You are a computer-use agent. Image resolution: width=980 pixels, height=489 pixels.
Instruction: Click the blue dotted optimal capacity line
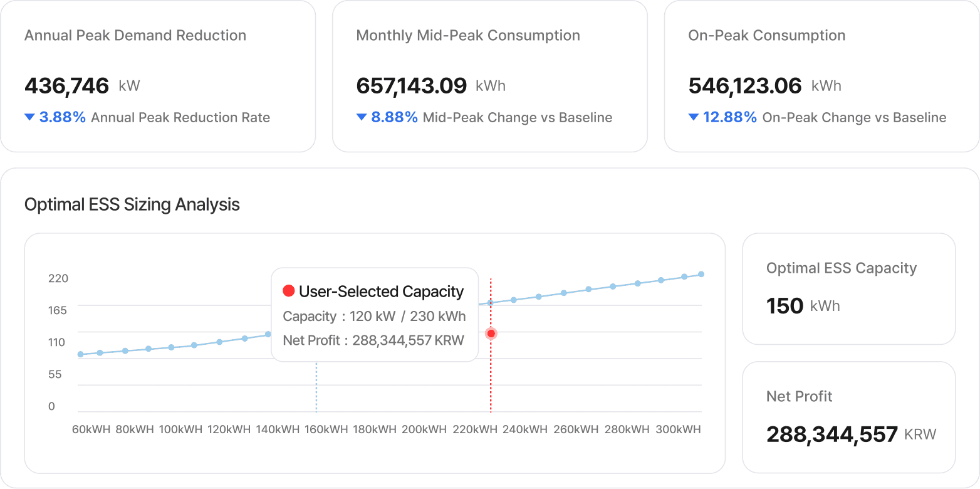tap(316, 389)
